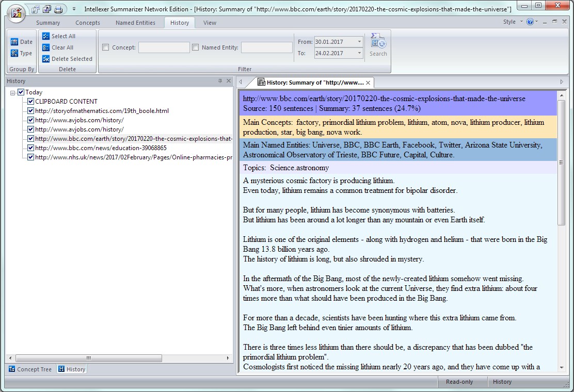This screenshot has height=392, width=574.
Task: Click the Intellexer application orb button
Action: (16, 13)
